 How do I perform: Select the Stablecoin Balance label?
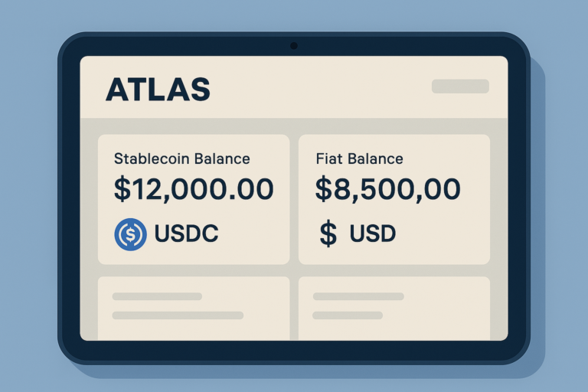point(181,159)
